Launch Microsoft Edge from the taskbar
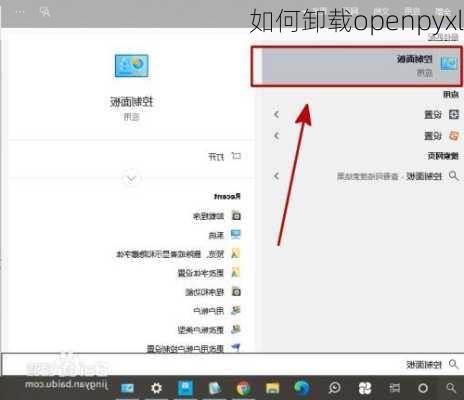464x400 pixels. pos(302,388)
